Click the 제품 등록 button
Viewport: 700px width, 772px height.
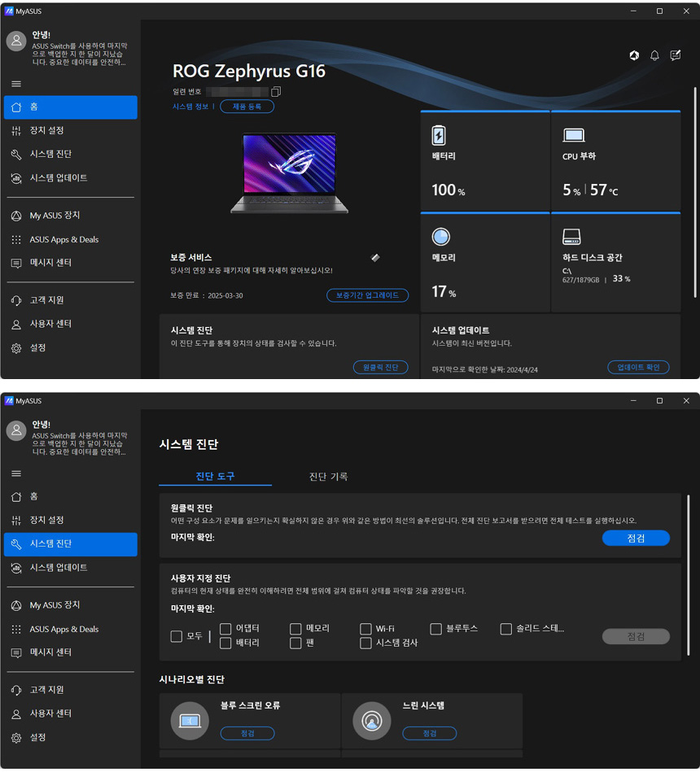[247, 107]
